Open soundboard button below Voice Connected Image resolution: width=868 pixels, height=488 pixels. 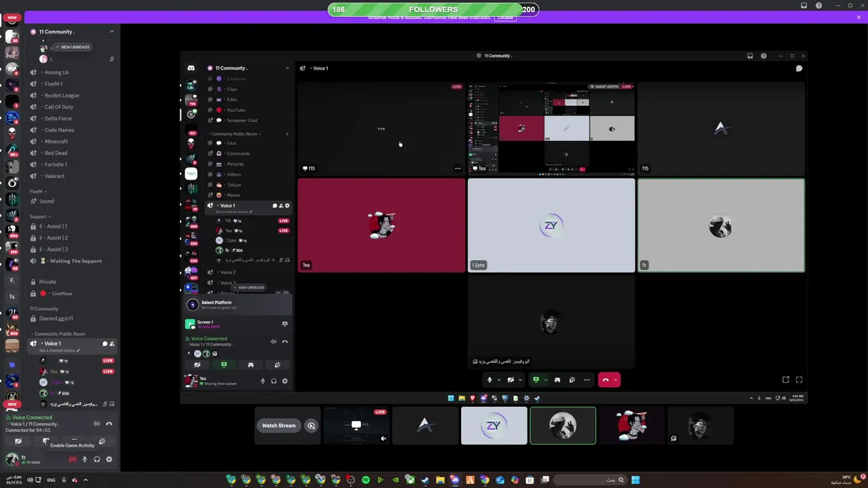[102, 441]
